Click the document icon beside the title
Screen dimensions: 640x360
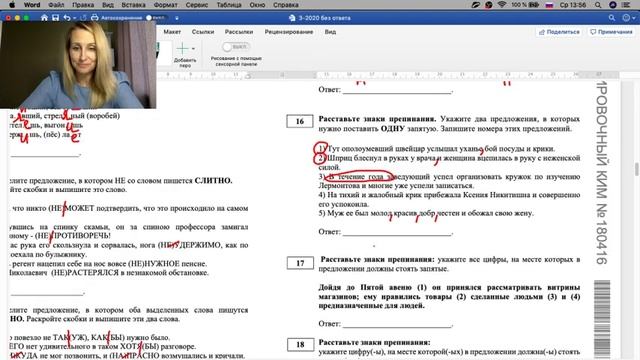(292, 18)
